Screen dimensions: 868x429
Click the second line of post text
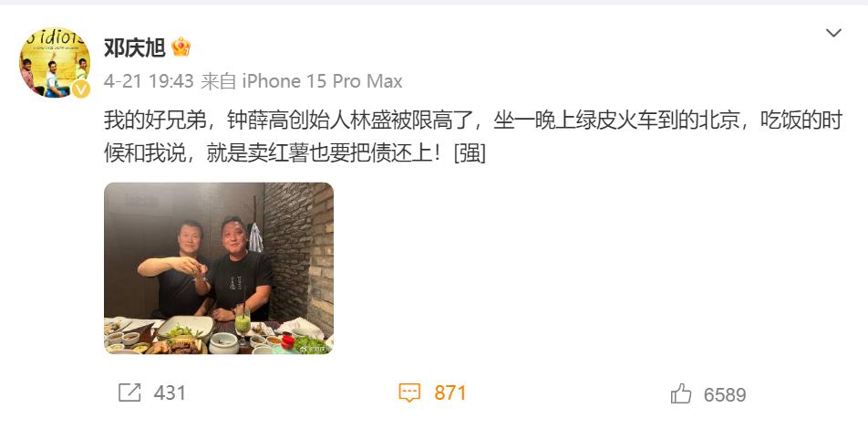pos(294,153)
